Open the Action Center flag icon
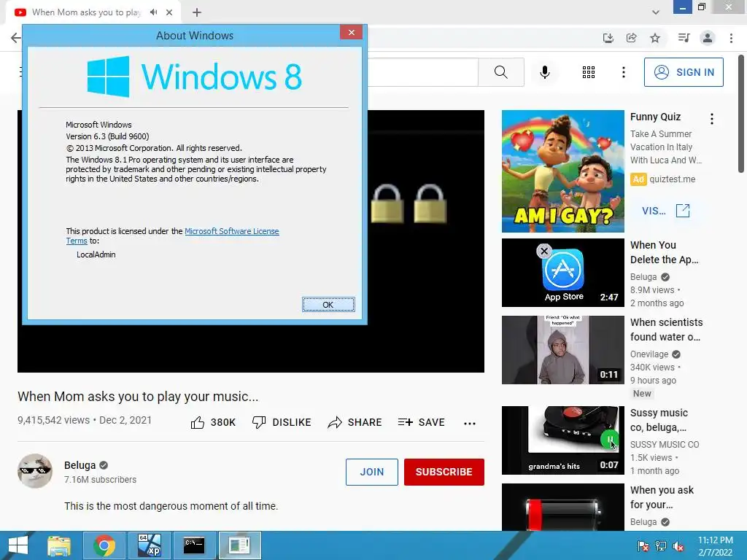Screen dimensions: 747x560 [x=643, y=546]
